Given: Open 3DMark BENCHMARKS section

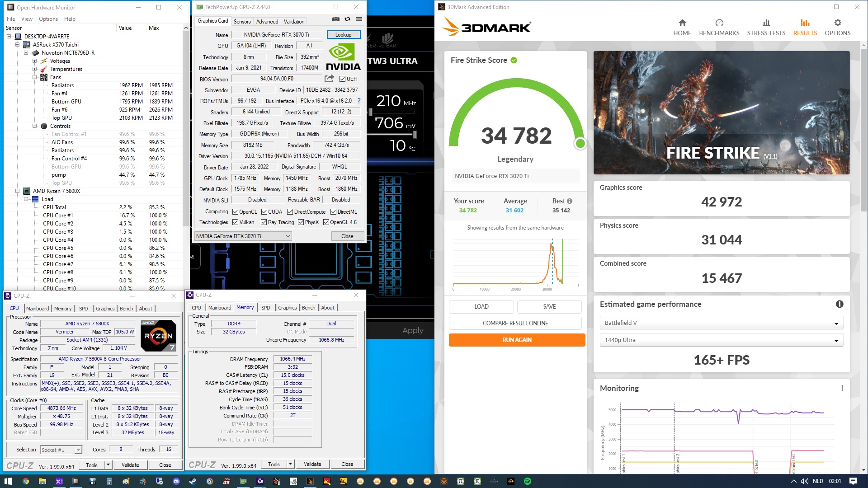Looking at the screenshot, I should [719, 28].
